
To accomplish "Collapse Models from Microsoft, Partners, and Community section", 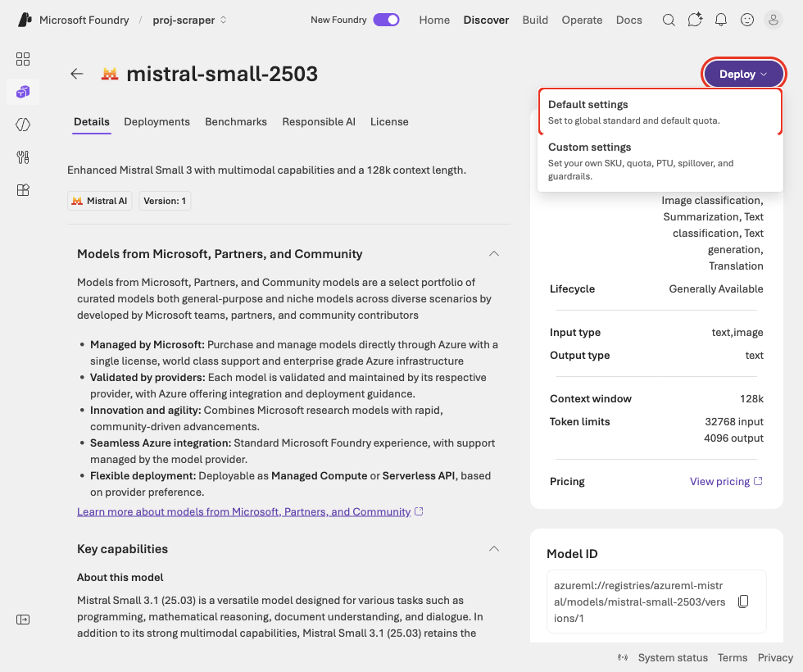I will pyautogui.click(x=493, y=254).
